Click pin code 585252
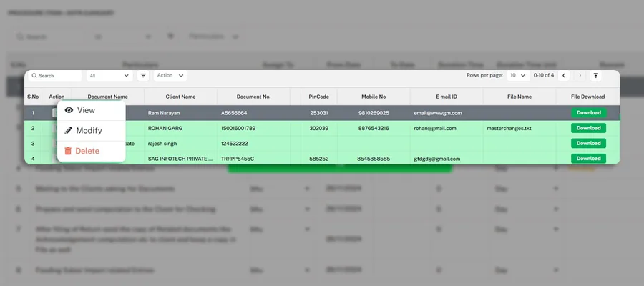Screen dimensions: 644x286 click(x=319, y=159)
